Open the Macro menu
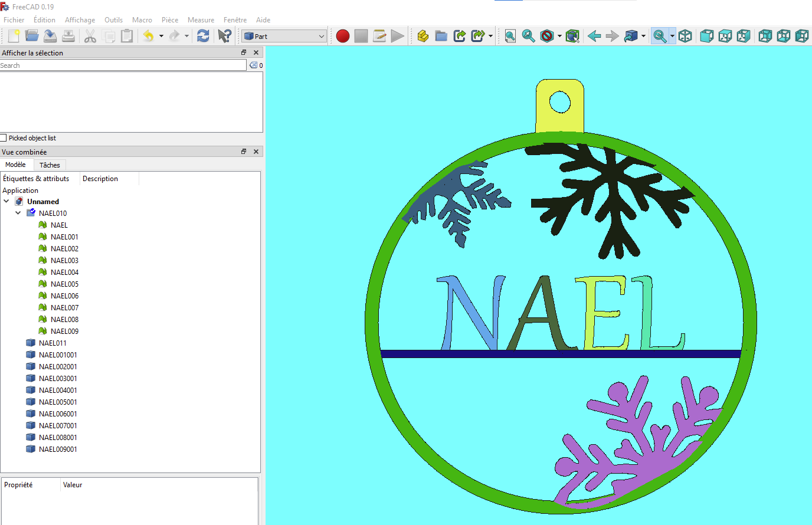The width and height of the screenshot is (812, 525). [x=142, y=19]
